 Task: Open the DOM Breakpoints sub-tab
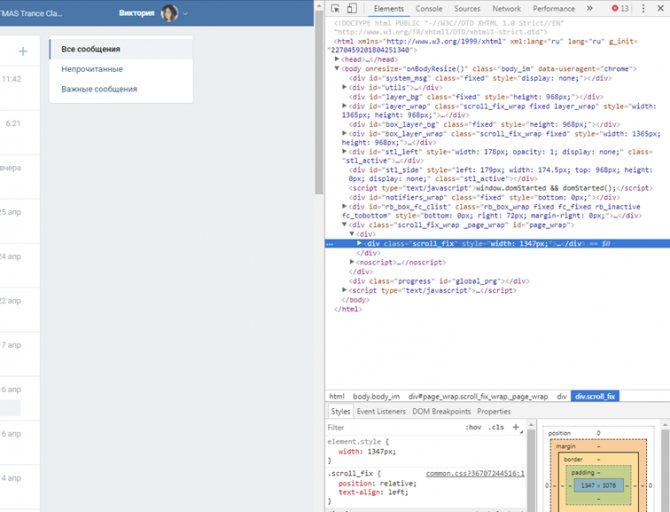click(x=441, y=411)
